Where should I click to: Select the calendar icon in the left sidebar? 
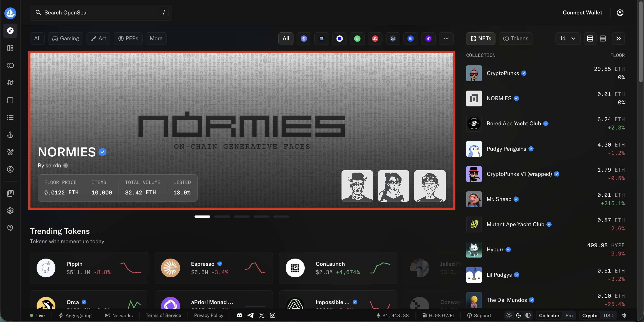[10, 100]
